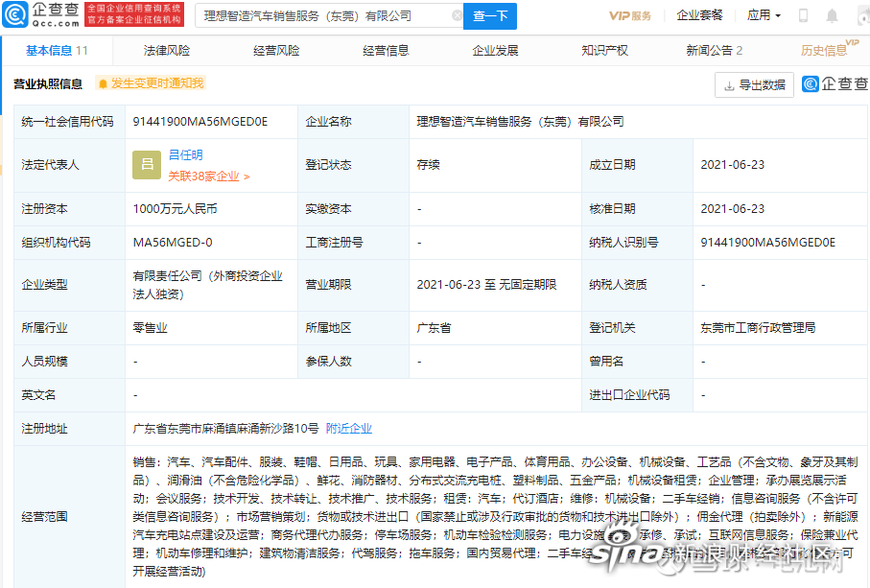Image resolution: width=870 pixels, height=588 pixels.
Task: Click the 广东省 region value
Action: (434, 328)
